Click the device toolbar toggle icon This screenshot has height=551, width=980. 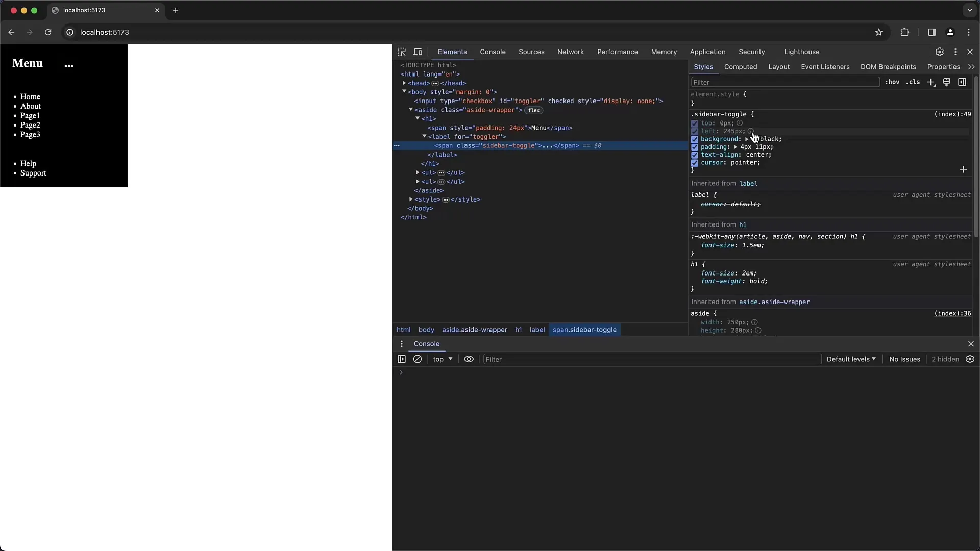418,52
